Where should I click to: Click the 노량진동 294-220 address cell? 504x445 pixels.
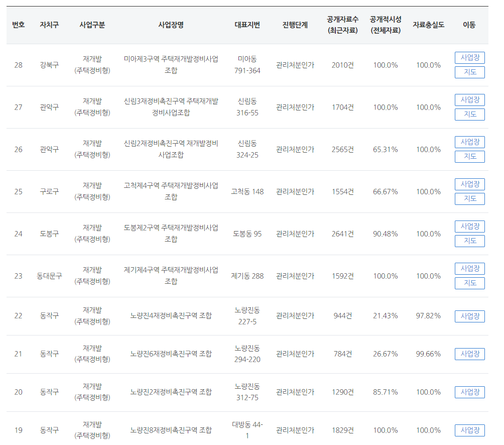pyautogui.click(x=247, y=354)
